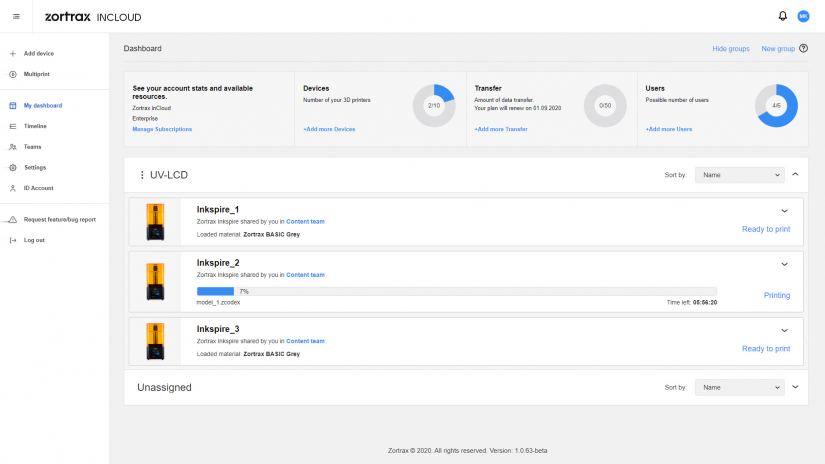Click the Dashboard page heading
The width and height of the screenshot is (825, 464).
click(x=143, y=48)
